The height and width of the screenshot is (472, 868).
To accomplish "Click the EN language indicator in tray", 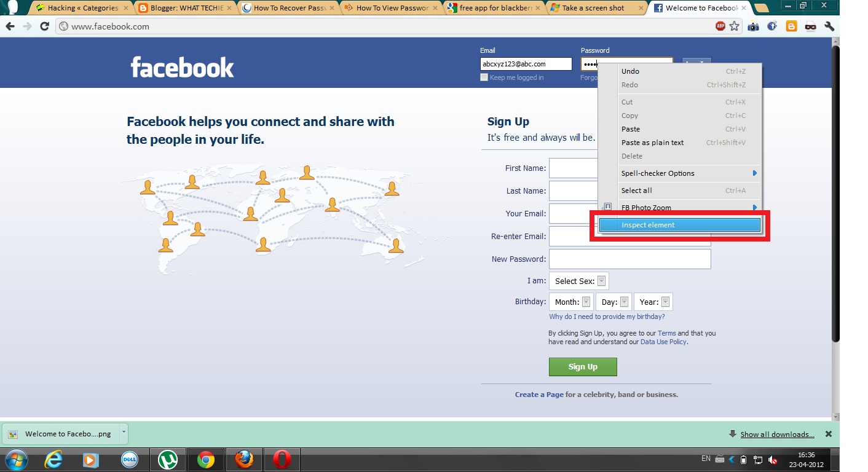I will click(x=706, y=459).
